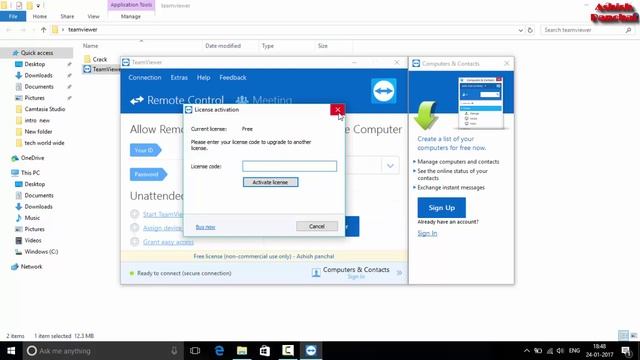Image resolution: width=640 pixels, height=360 pixels.
Task: Open the Feedback menu in TeamViewer
Action: point(233,78)
